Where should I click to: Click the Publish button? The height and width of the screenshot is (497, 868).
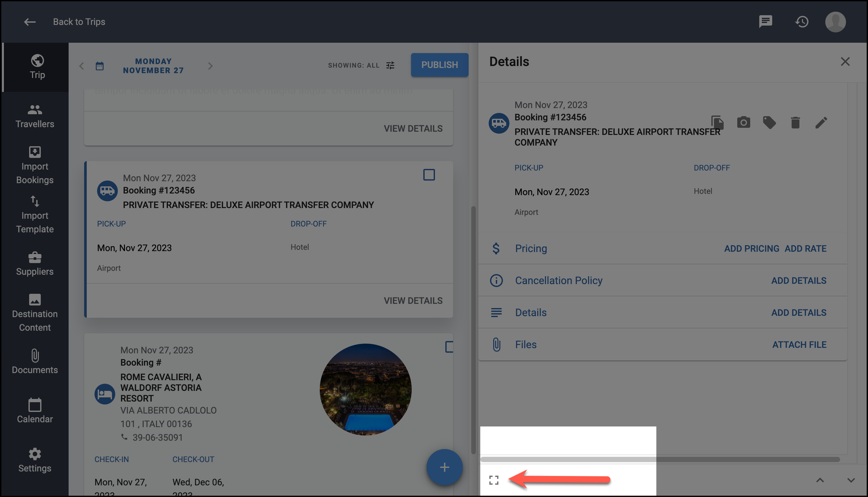(439, 65)
